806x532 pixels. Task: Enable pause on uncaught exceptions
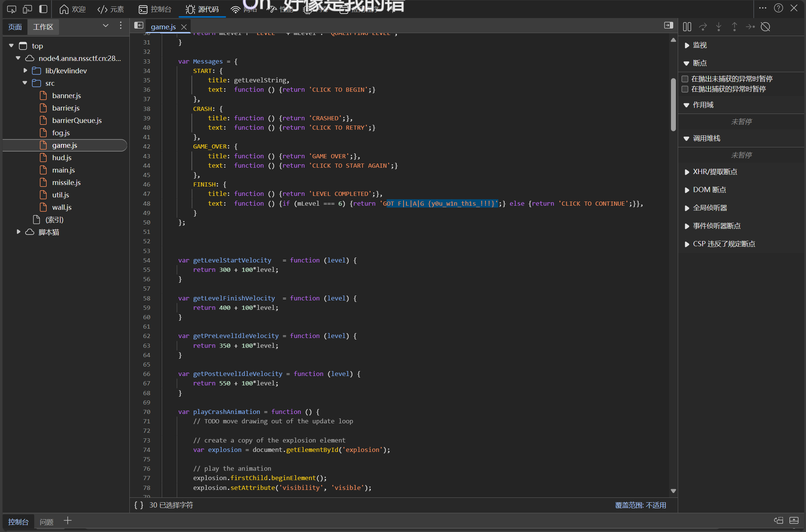[x=685, y=79]
